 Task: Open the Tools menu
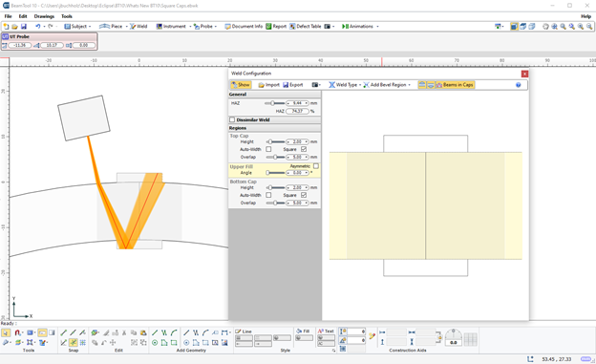tap(67, 16)
